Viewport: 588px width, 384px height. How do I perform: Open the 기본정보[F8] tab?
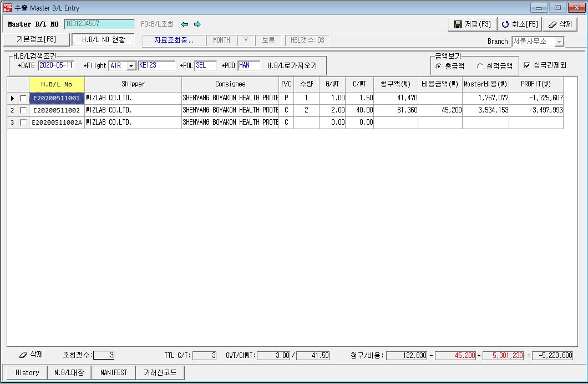pos(37,39)
